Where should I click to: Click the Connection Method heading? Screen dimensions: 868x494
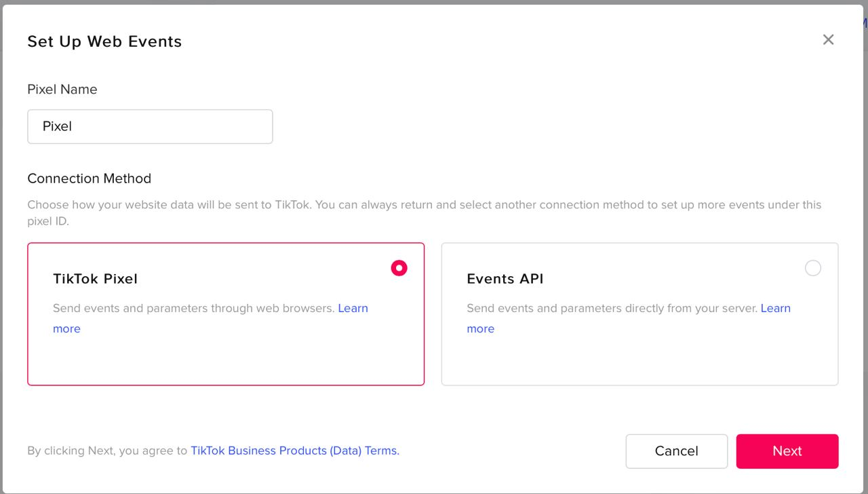tap(89, 178)
